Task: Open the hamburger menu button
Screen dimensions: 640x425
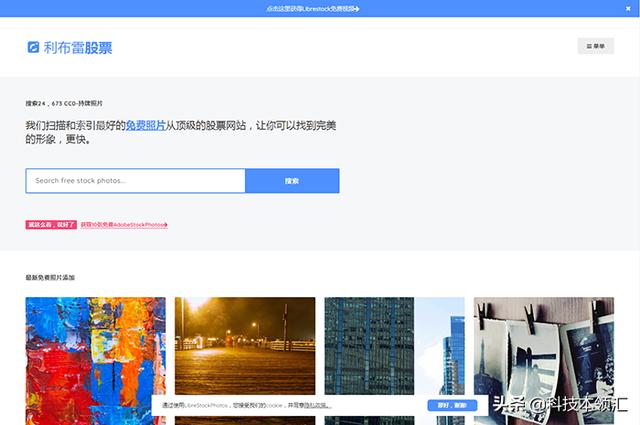Action: click(x=596, y=46)
